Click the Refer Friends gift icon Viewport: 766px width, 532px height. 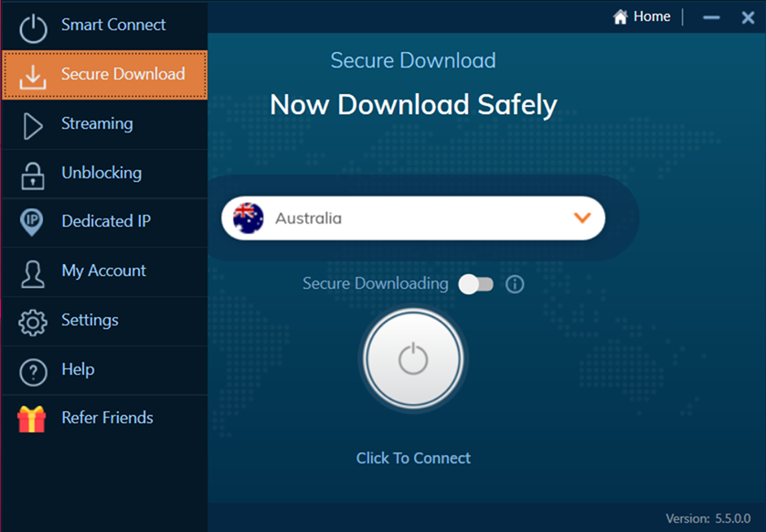tap(32, 419)
